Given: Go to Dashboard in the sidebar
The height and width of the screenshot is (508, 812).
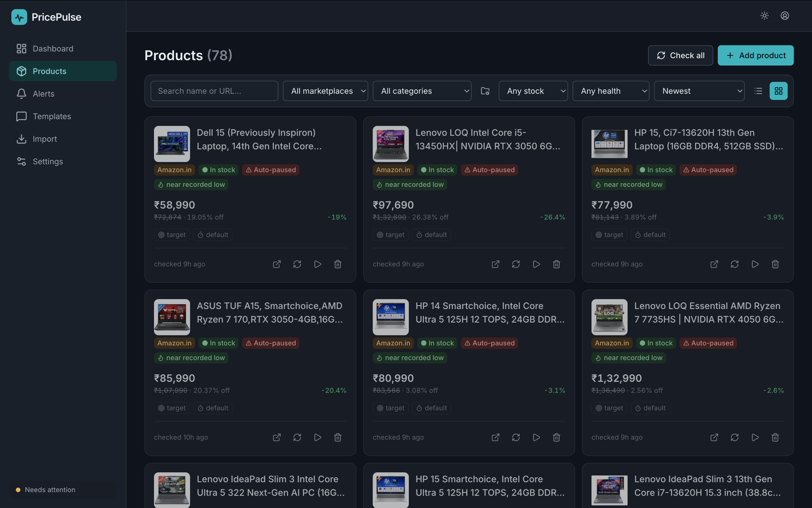Looking at the screenshot, I should (x=63, y=48).
